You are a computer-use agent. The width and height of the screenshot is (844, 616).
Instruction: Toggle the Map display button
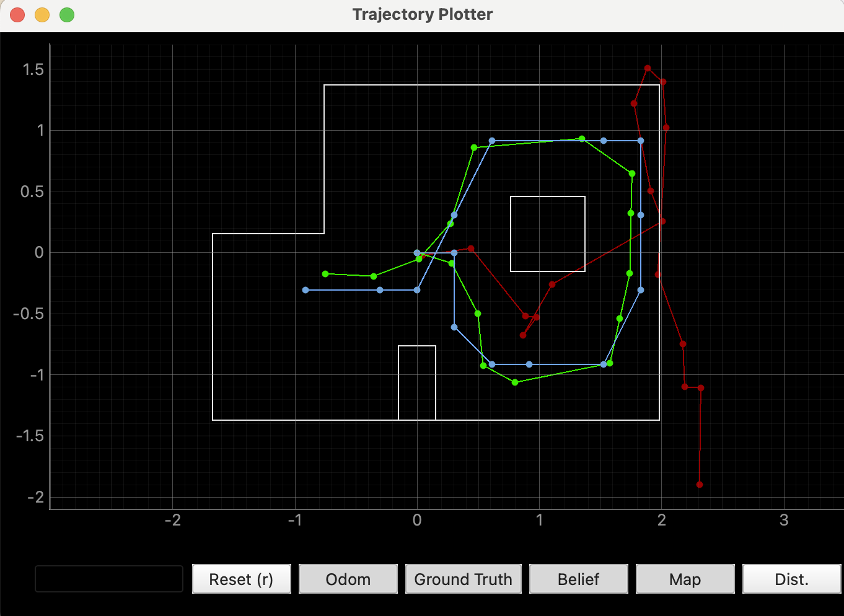685,579
